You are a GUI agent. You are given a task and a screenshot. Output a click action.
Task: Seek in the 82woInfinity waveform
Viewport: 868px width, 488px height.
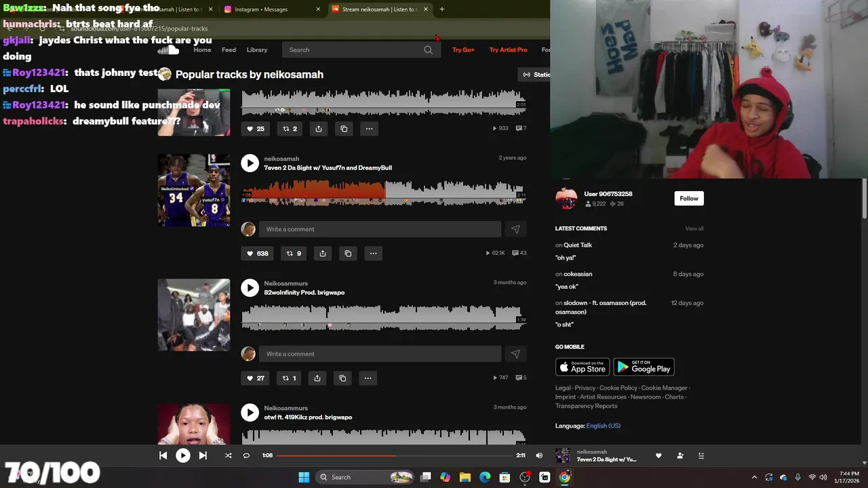(x=383, y=317)
